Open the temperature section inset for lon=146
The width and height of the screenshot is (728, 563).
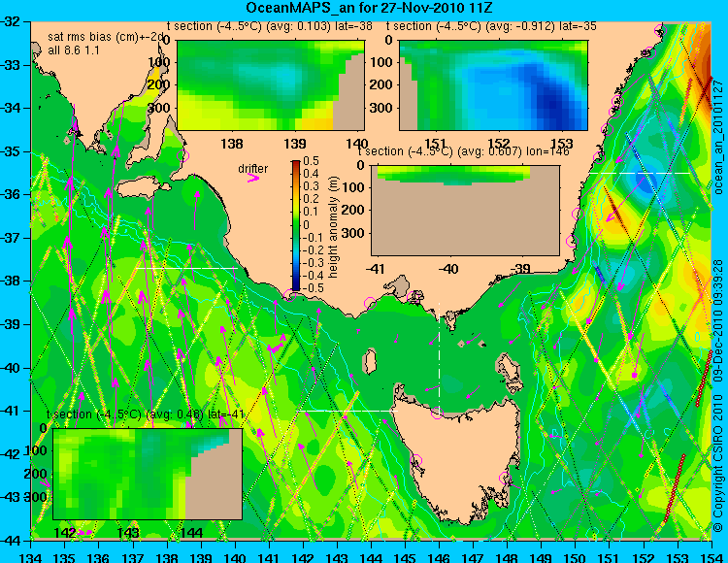(x=465, y=211)
